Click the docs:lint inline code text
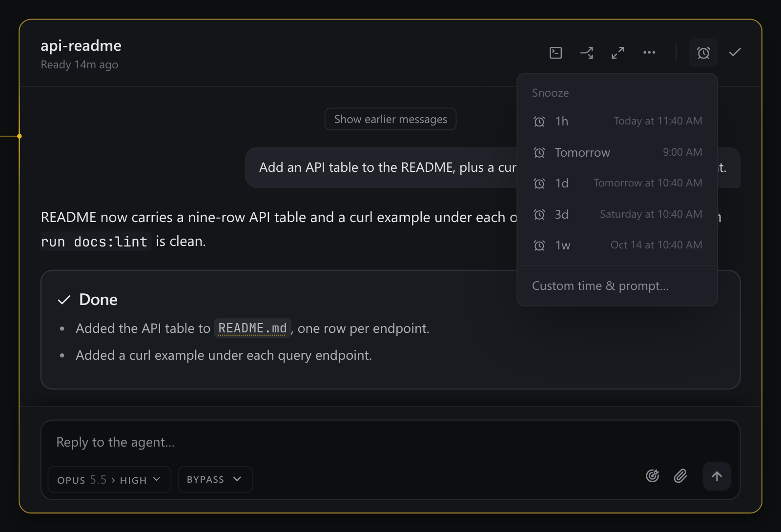 pyautogui.click(x=110, y=242)
